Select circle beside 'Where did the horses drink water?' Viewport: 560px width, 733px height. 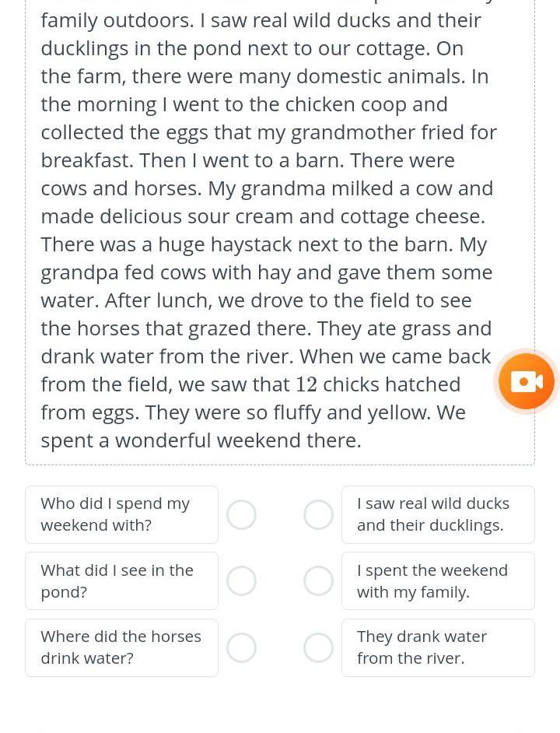coord(241,648)
